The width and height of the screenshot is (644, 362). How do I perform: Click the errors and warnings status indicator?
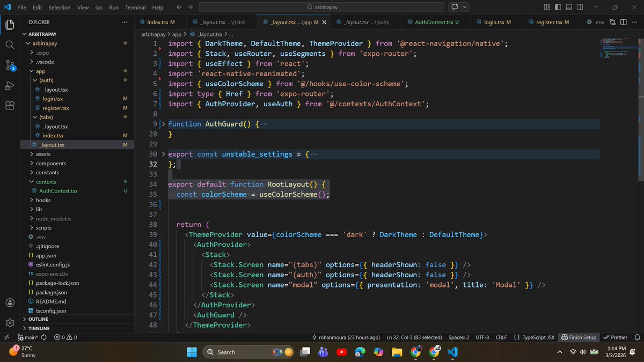(65, 337)
